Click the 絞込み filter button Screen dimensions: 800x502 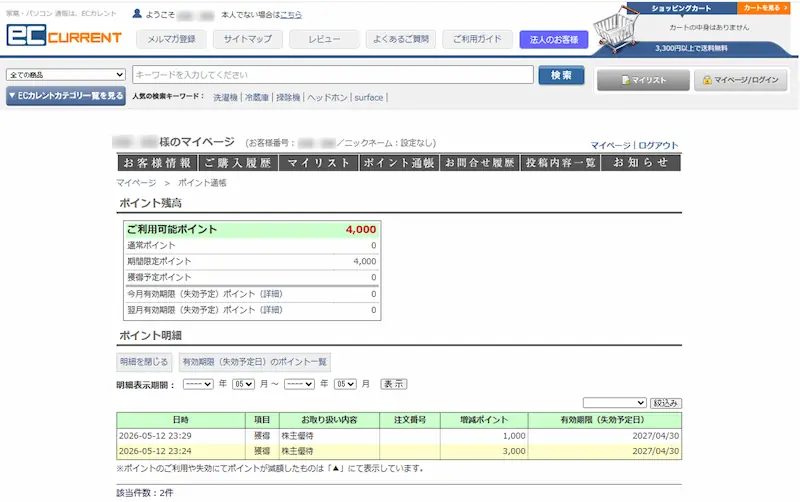pyautogui.click(x=666, y=403)
